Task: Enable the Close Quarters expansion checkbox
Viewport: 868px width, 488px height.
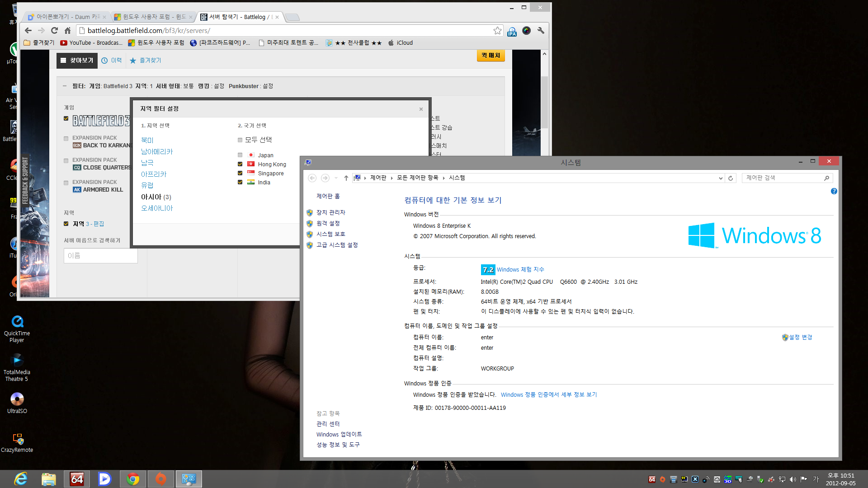Action: click(x=66, y=161)
